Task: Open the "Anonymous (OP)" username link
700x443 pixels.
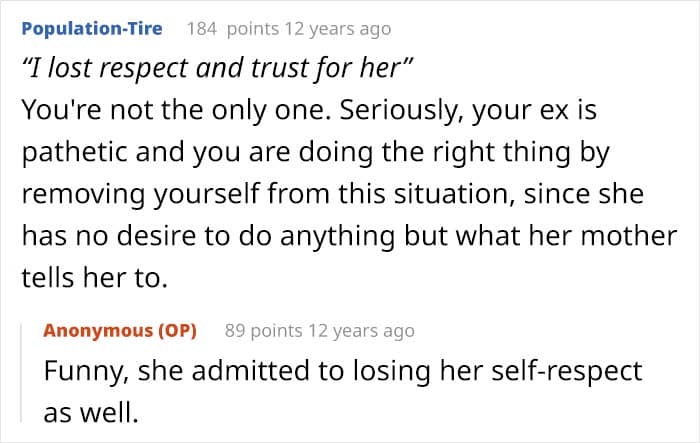Action: coord(120,330)
